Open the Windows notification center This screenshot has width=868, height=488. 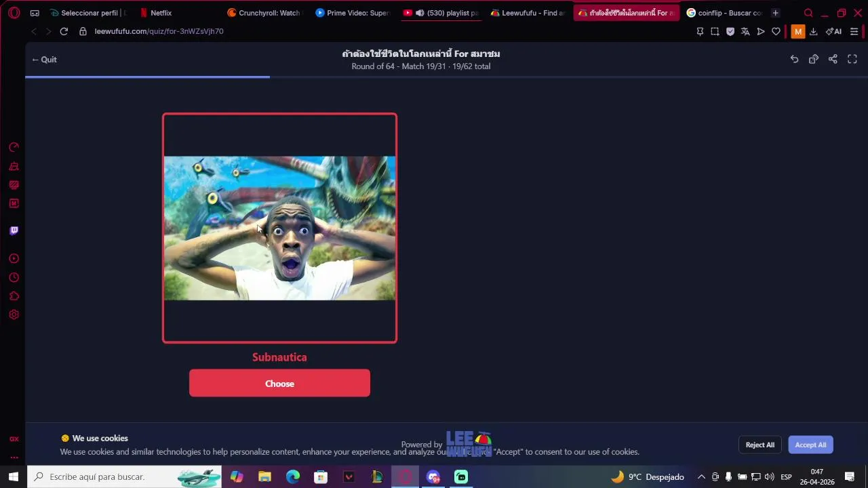point(849,476)
